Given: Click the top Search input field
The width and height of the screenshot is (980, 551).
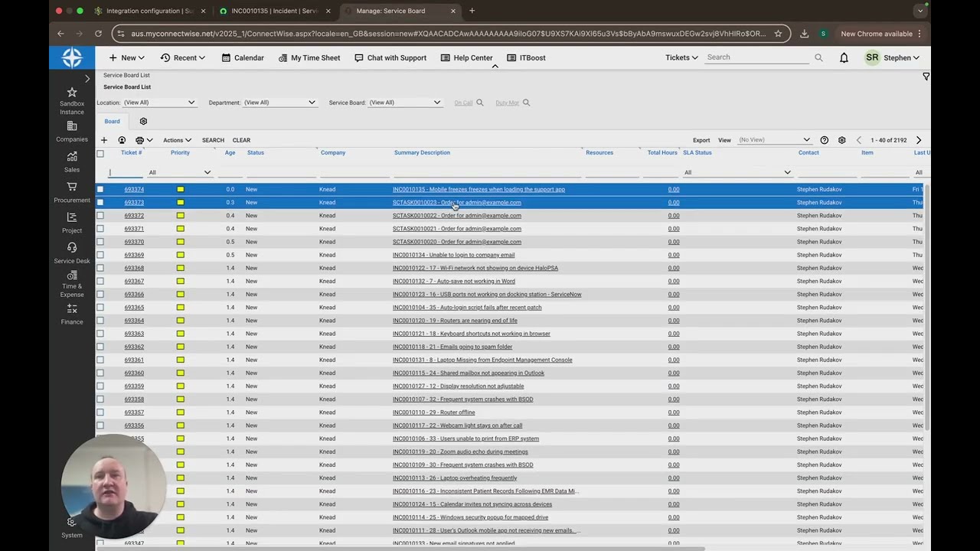Looking at the screenshot, I should 756,57.
